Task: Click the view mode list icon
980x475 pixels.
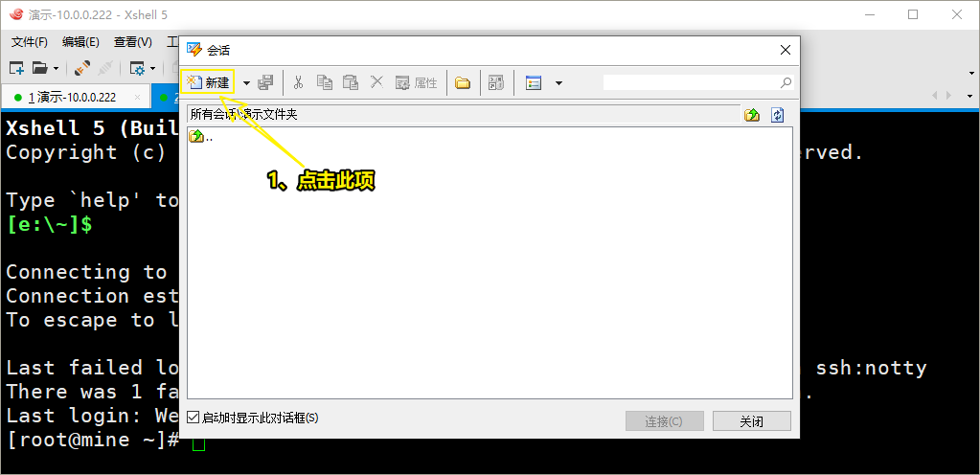Action: click(x=534, y=82)
